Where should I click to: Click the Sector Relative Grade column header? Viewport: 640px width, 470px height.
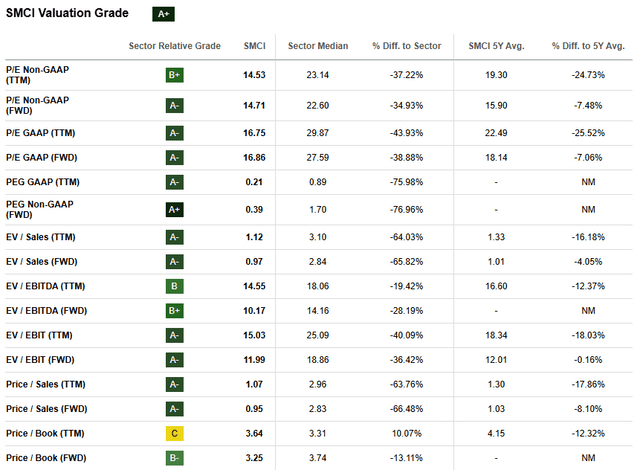(173, 47)
